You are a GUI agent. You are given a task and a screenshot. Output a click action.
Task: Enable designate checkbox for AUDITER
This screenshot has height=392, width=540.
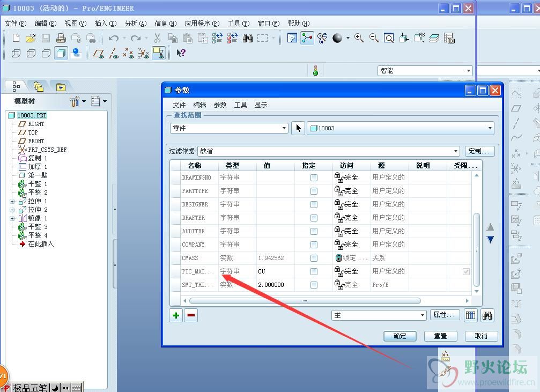(314, 231)
